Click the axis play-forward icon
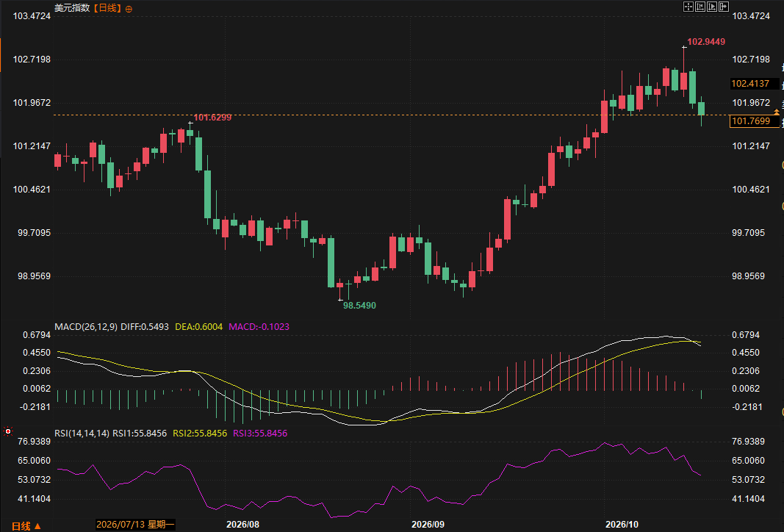Viewport: 784px width, 532px height. pyautogui.click(x=712, y=7)
